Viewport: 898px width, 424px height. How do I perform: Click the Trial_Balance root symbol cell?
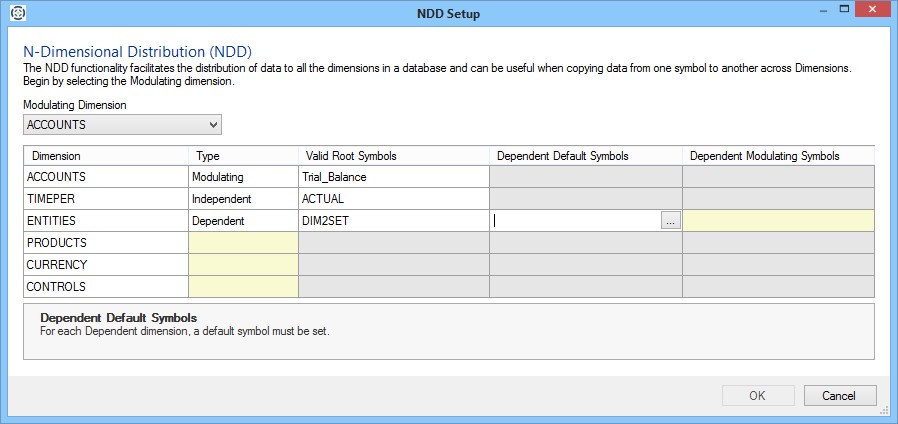pos(393,177)
